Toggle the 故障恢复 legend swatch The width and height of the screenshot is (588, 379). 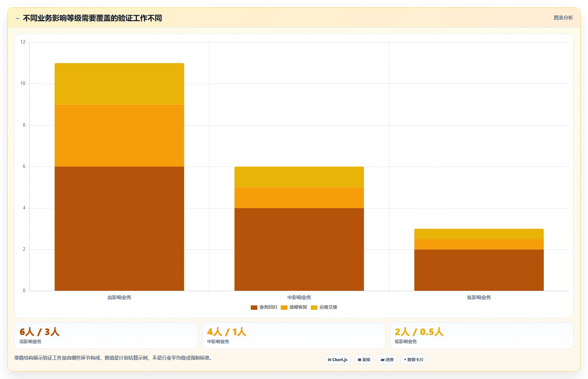(284, 308)
